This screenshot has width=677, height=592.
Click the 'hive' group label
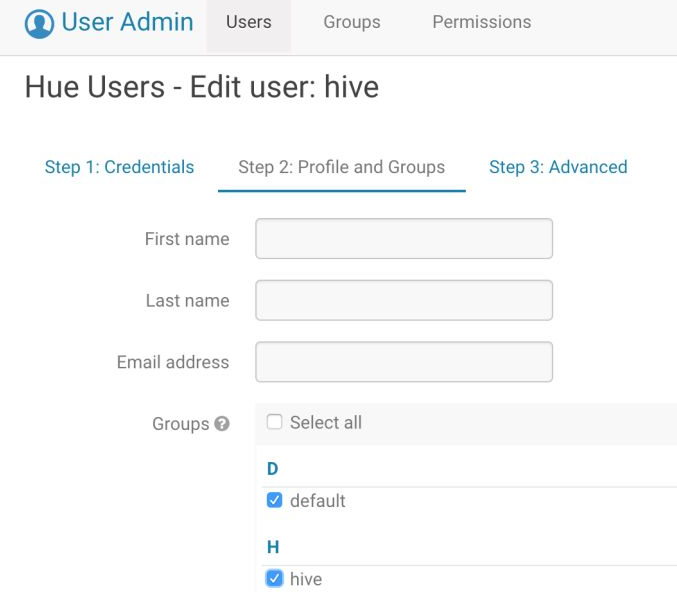coord(306,579)
